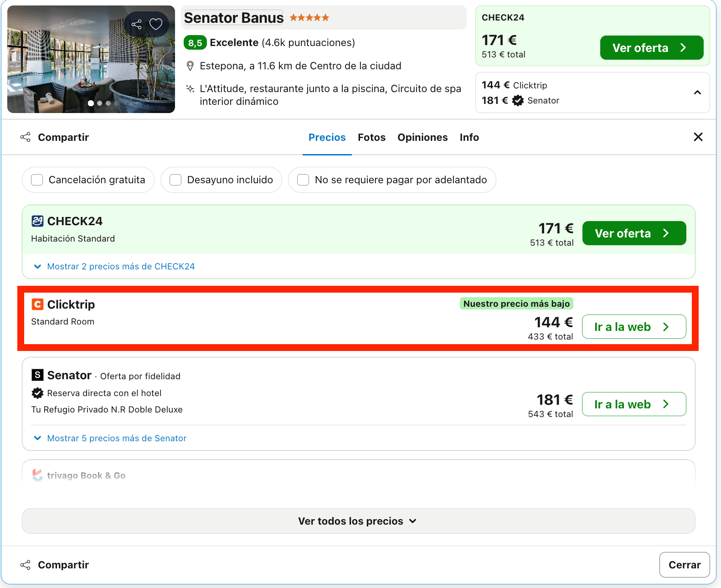Favorite the hotel with the heart icon

pos(156,24)
